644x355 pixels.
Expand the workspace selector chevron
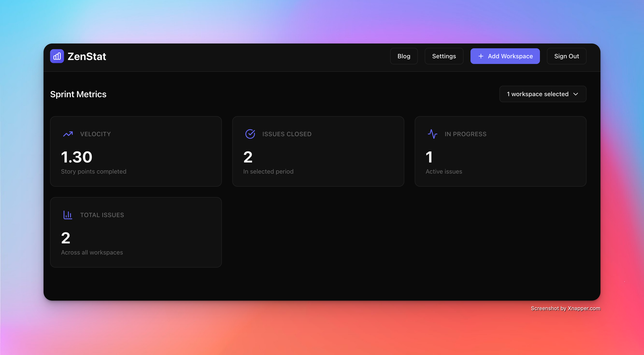click(576, 94)
